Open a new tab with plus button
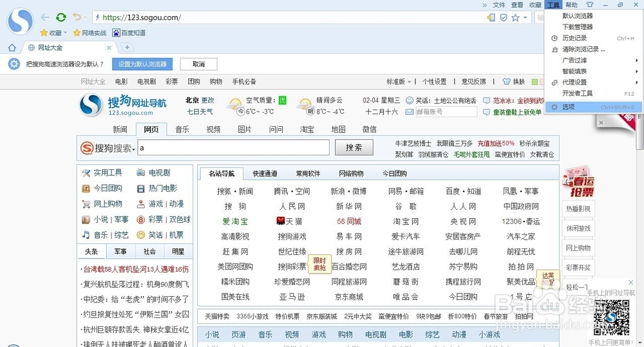 [128, 48]
